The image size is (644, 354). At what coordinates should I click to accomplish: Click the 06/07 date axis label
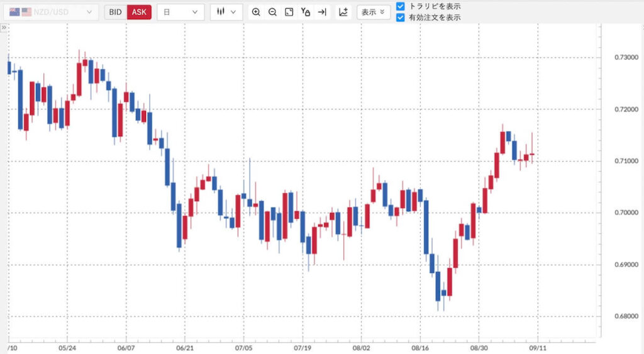[126, 348]
